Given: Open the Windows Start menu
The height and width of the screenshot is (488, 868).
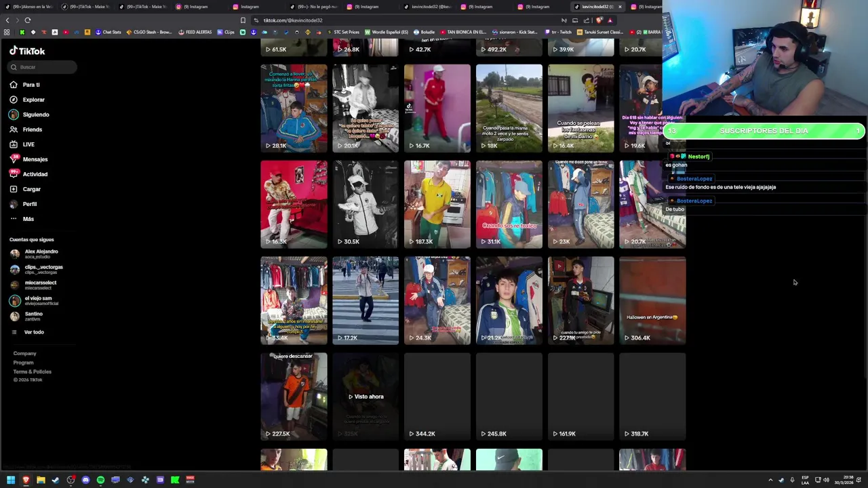Looking at the screenshot, I should coord(12,480).
